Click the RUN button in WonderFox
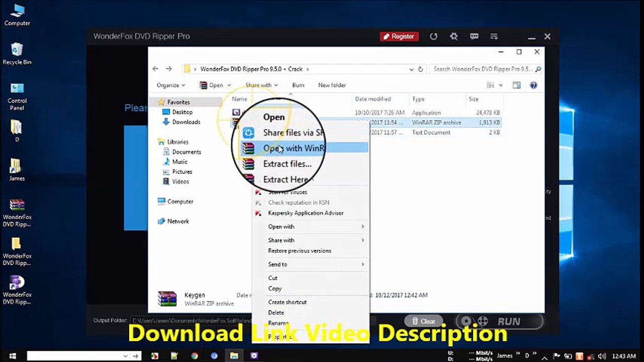 click(499, 321)
